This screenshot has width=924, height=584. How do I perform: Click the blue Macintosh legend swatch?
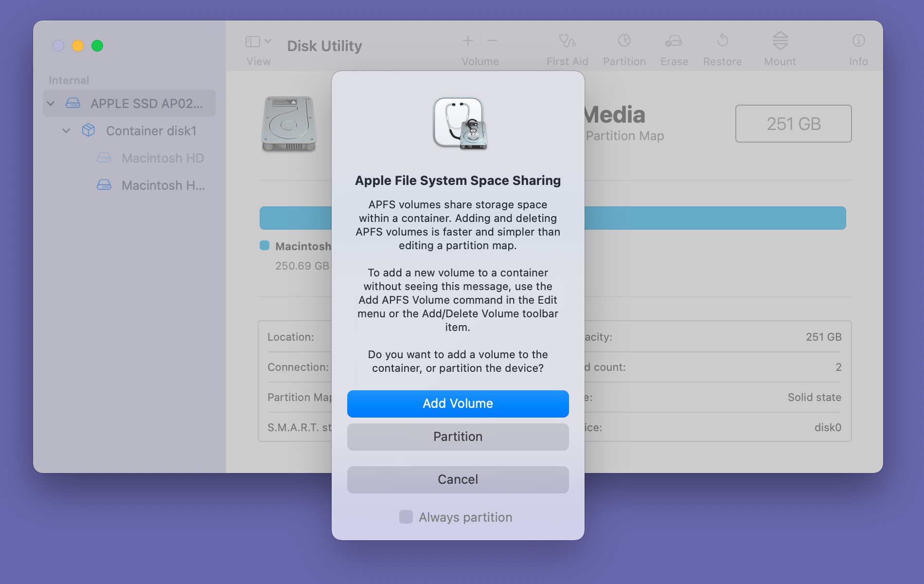tap(265, 245)
